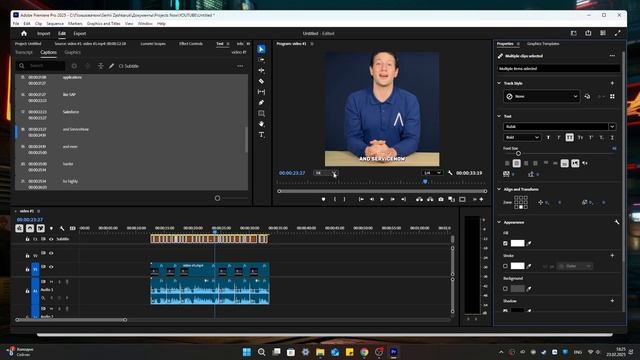Select the Slip tool
640x360 pixels.
(x=262, y=92)
